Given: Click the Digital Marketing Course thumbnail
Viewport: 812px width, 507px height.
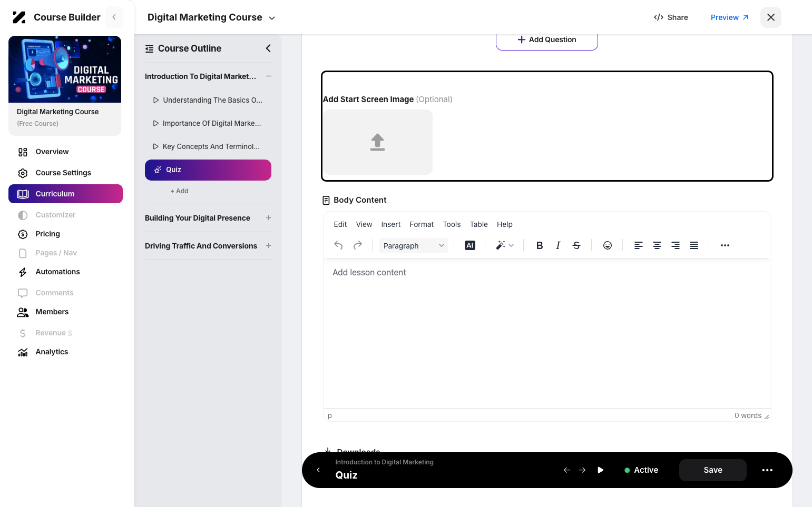Looking at the screenshot, I should click(65, 69).
